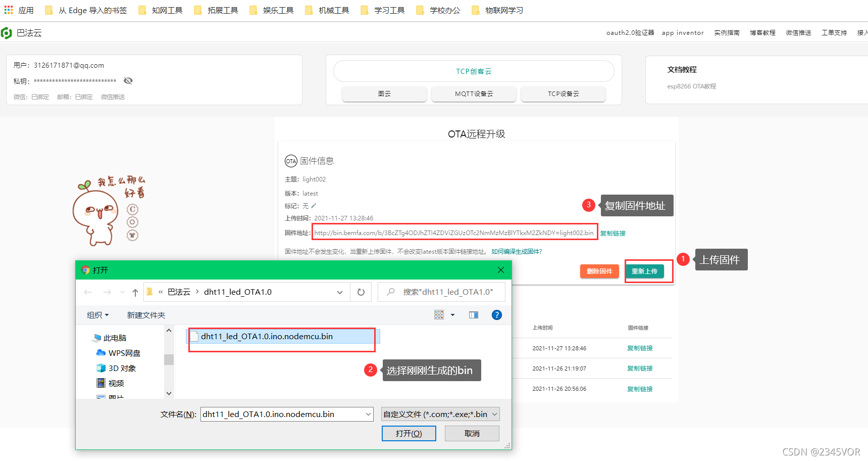Change the file view layout icon
The height and width of the screenshot is (461, 868).
pyautogui.click(x=439, y=315)
